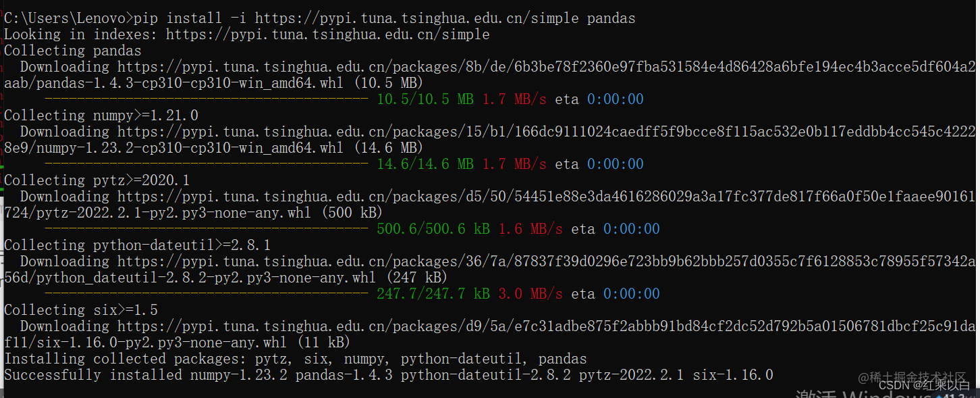Viewport: 980px width, 398px height.
Task: Open the Tsinghua simple index URL after 'Looking in indexes'
Action: (327, 34)
